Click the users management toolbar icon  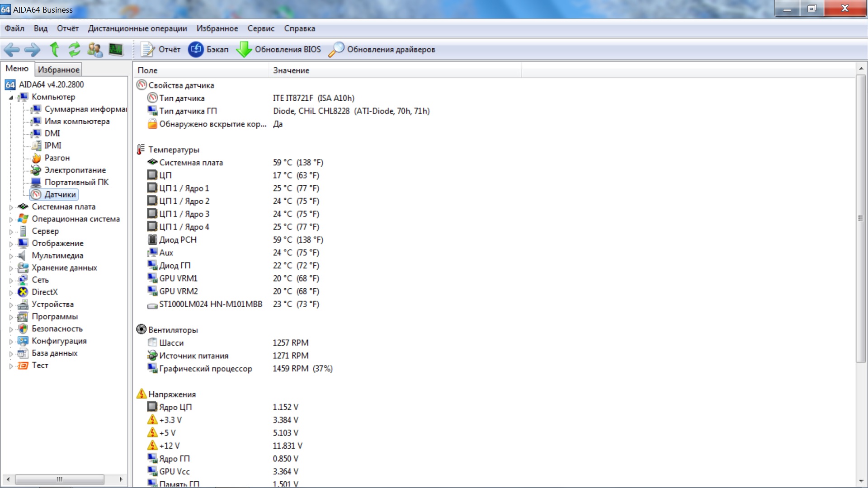coord(95,49)
